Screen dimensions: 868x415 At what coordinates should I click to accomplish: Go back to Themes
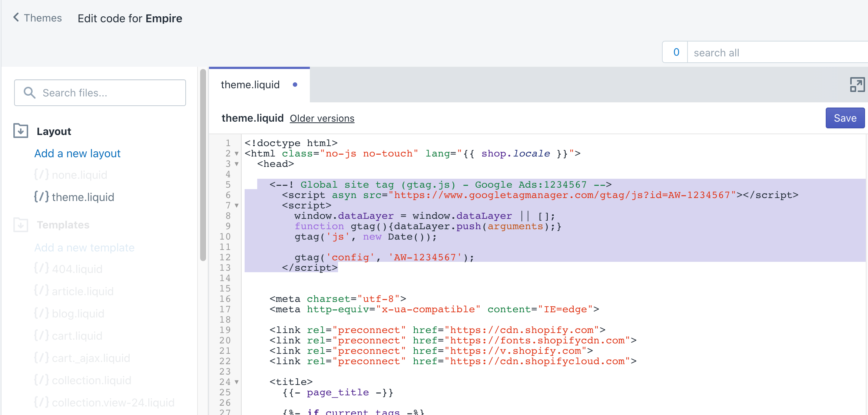pyautogui.click(x=37, y=18)
